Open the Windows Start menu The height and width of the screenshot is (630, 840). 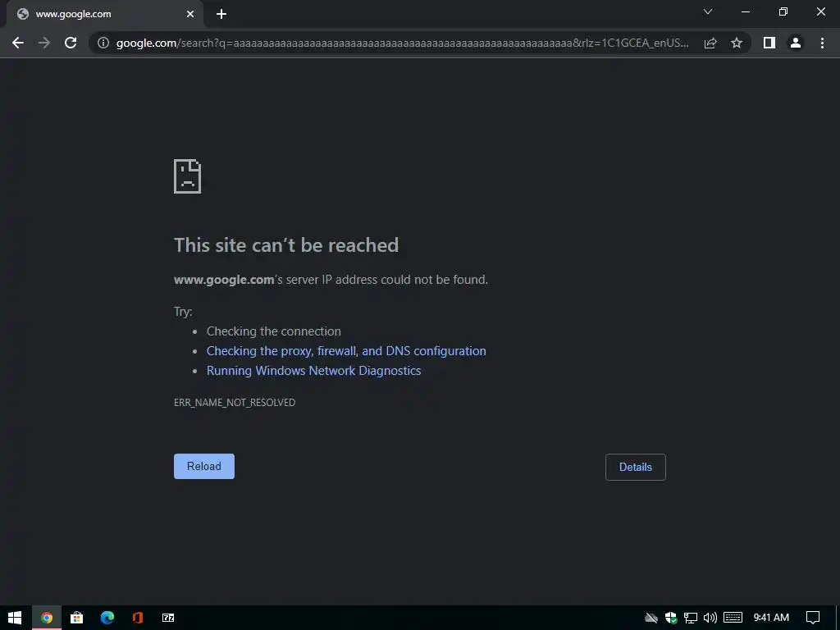pyautogui.click(x=15, y=618)
